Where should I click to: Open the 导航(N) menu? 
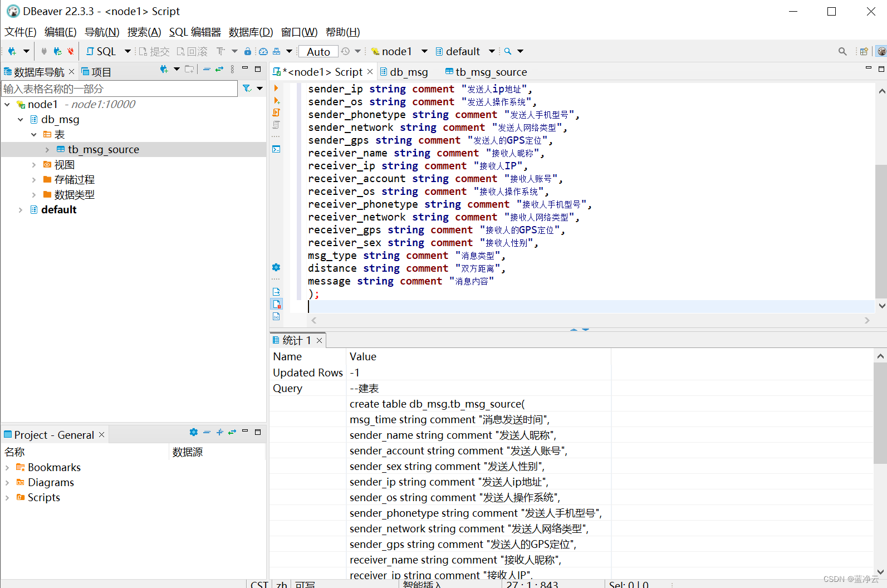coord(102,32)
